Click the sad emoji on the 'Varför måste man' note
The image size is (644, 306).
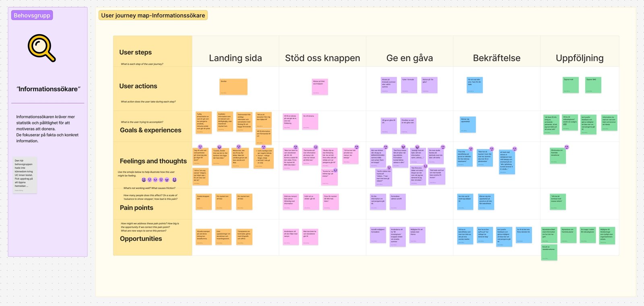pyautogui.click(x=389, y=168)
